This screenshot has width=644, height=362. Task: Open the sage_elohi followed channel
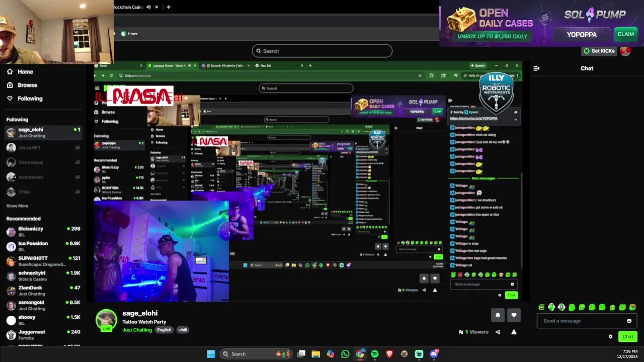click(43, 132)
